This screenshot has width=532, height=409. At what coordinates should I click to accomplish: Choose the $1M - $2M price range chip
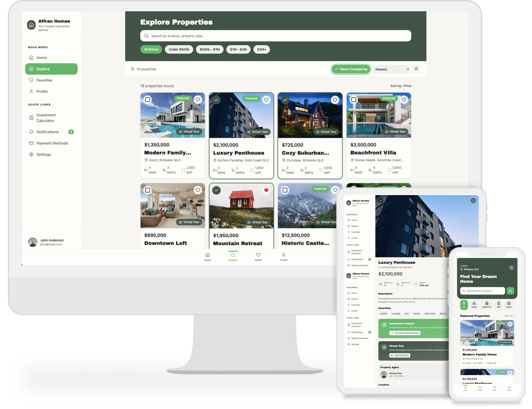[238, 49]
